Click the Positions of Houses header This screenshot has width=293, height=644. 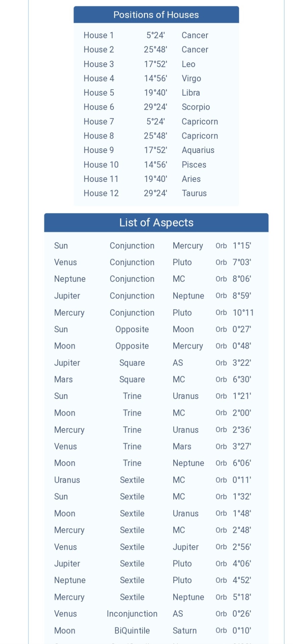156,15
